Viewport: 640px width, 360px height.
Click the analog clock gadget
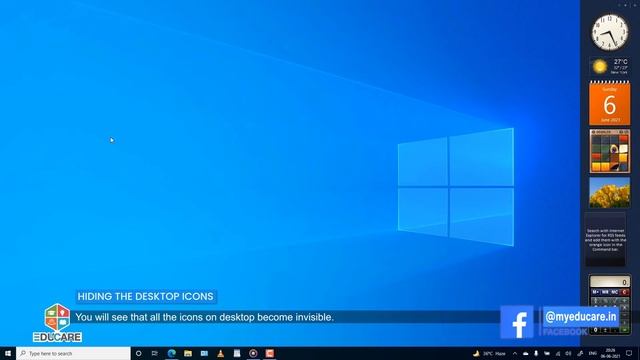pyautogui.click(x=610, y=33)
